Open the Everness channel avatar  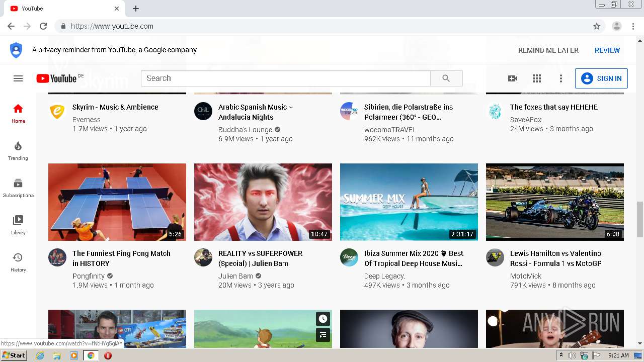pos(57,112)
